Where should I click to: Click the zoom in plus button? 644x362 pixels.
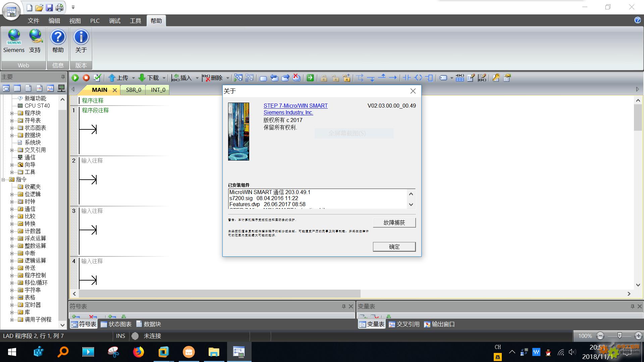click(638, 336)
